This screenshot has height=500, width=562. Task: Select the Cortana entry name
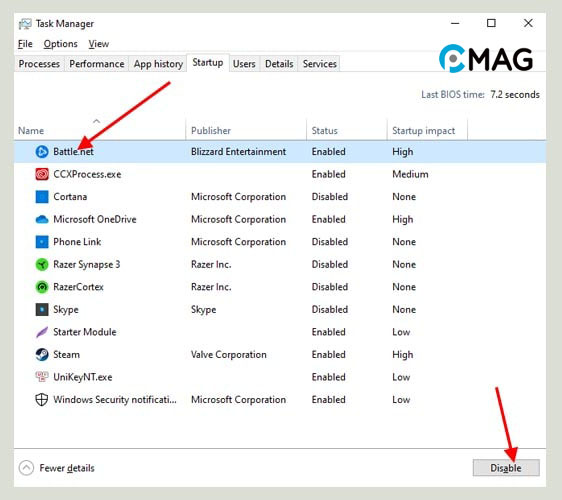pos(70,197)
